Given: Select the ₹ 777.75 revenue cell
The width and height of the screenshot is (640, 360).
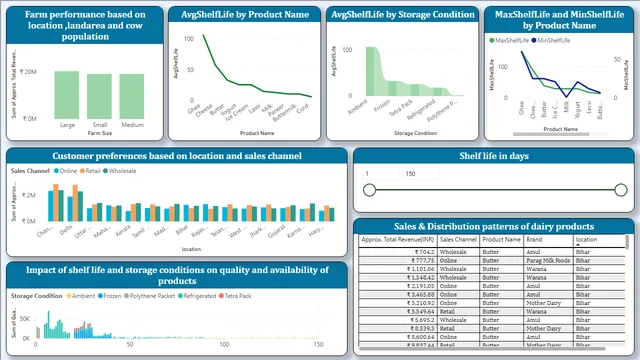Looking at the screenshot, I should tap(398, 260).
